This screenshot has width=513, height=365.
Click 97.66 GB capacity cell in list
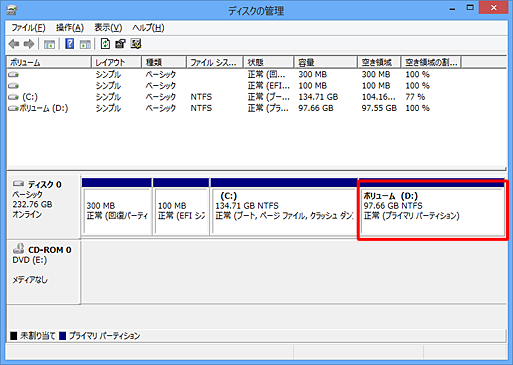coord(316,108)
